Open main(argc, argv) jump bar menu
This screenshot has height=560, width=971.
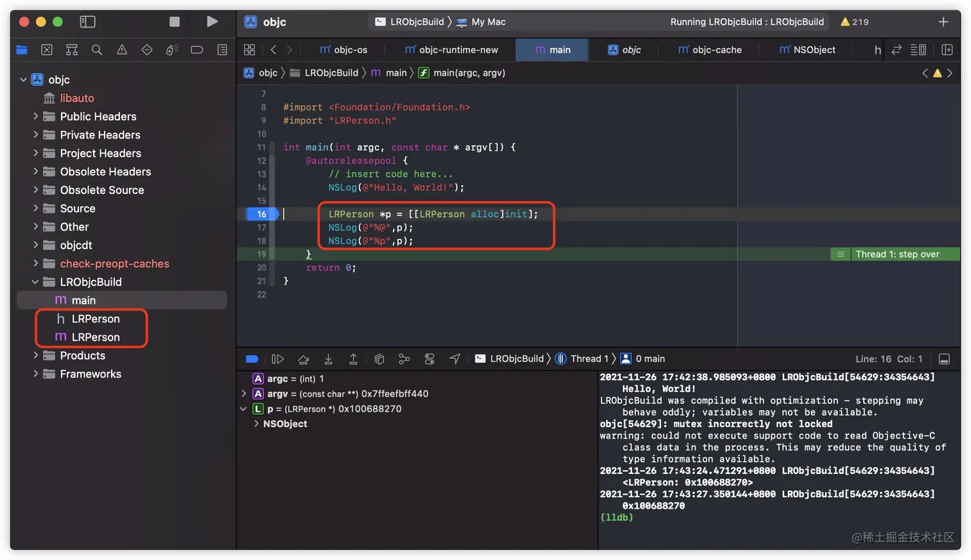[x=462, y=73]
